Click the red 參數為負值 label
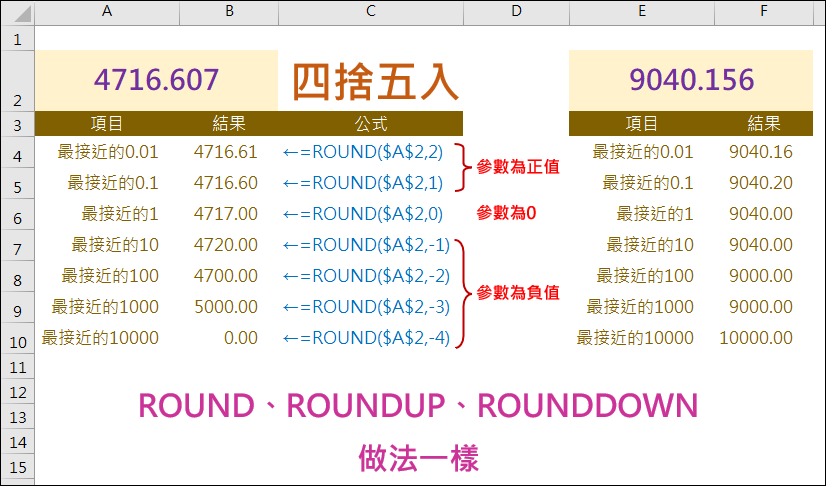Screen dimensions: 826x486 [517, 292]
